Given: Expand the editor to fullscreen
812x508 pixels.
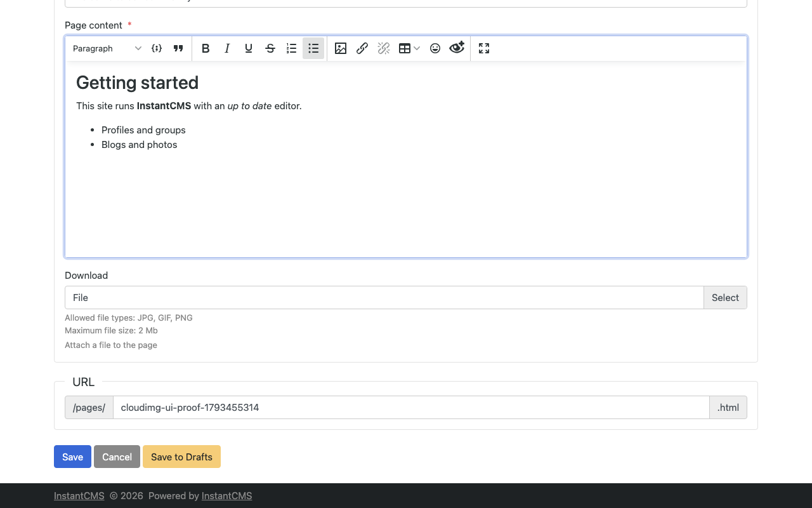Looking at the screenshot, I should [x=484, y=48].
